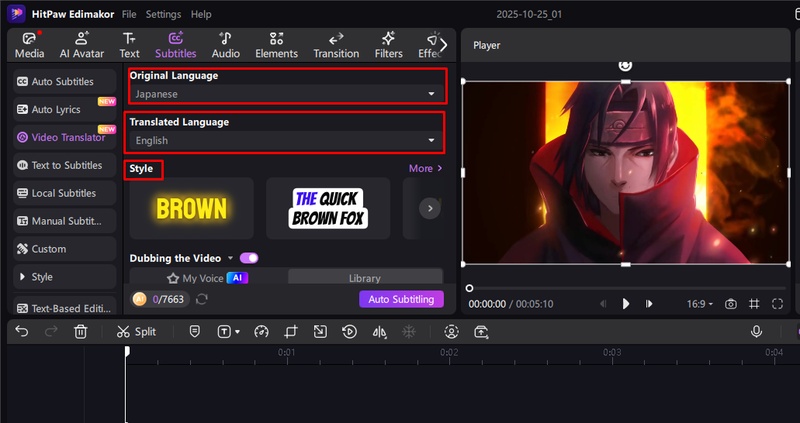800x423 pixels.
Task: Click the player progress slider handle
Action: [x=469, y=288]
